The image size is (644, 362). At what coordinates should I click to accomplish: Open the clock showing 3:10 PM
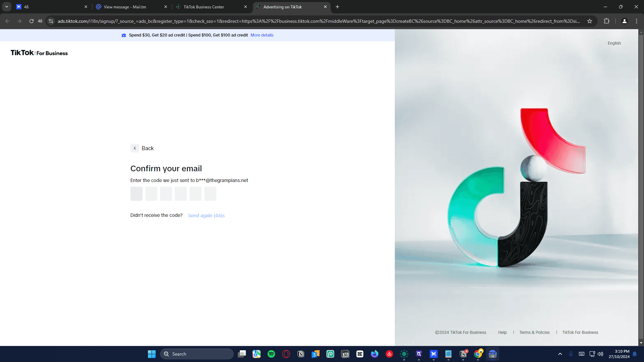619,354
